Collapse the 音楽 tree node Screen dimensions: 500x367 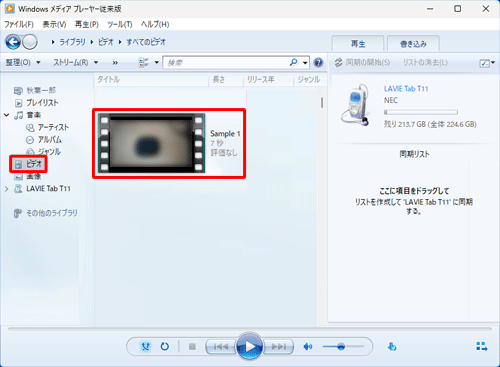pyautogui.click(x=6, y=115)
